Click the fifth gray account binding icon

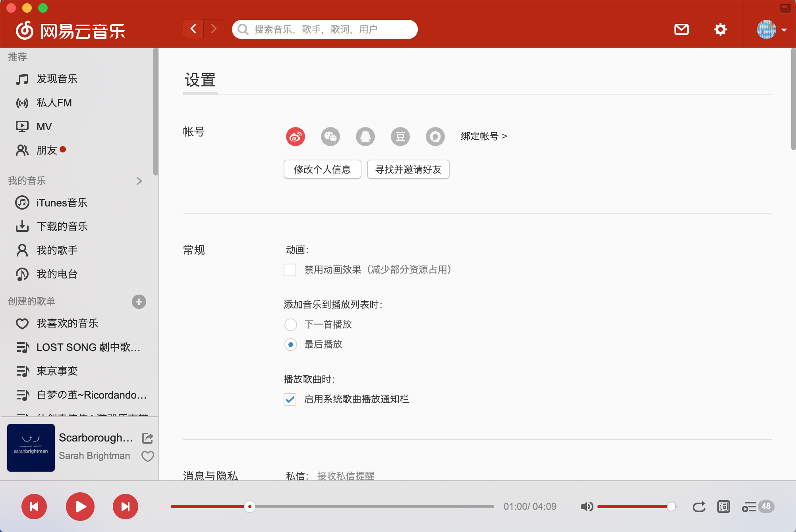coord(435,137)
